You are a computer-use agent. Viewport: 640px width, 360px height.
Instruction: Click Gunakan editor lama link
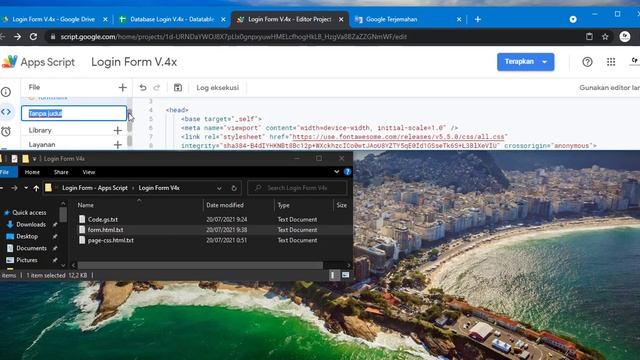point(609,87)
